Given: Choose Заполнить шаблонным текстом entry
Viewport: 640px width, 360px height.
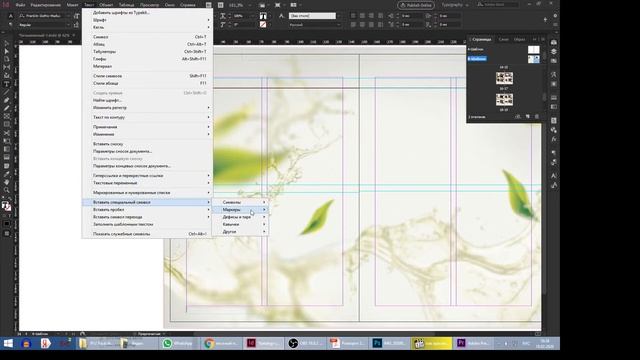Looking at the screenshot, I should (x=147, y=224).
